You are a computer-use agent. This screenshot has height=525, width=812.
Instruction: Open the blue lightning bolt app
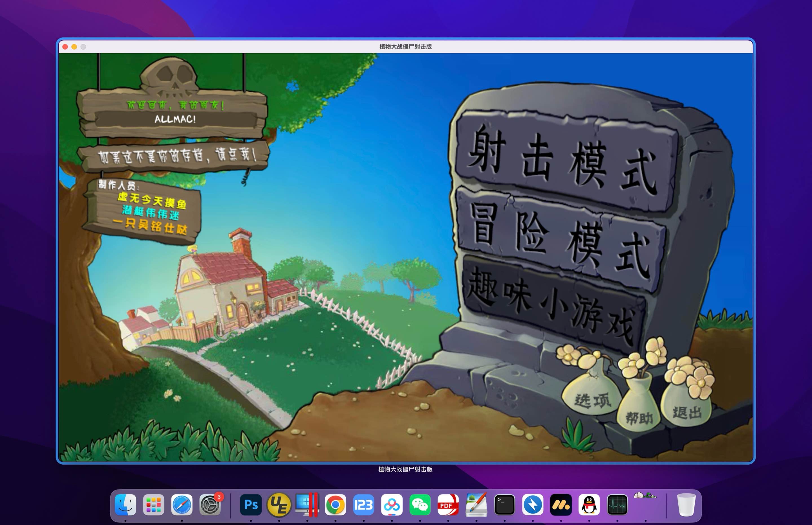pyautogui.click(x=533, y=504)
